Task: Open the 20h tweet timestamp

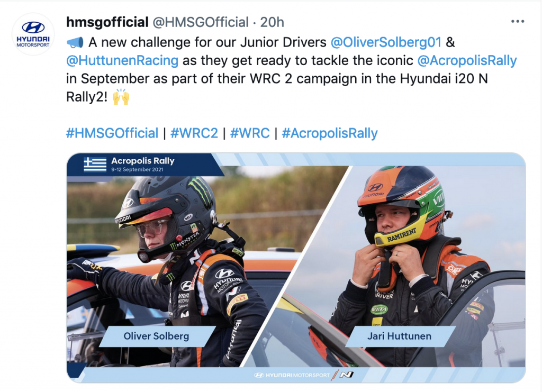Action: click(x=272, y=22)
